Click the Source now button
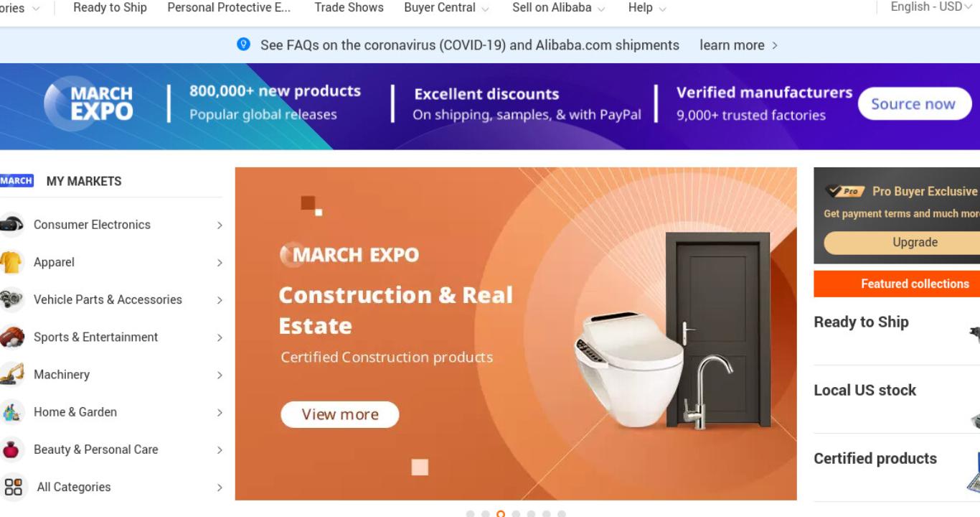 coord(913,104)
